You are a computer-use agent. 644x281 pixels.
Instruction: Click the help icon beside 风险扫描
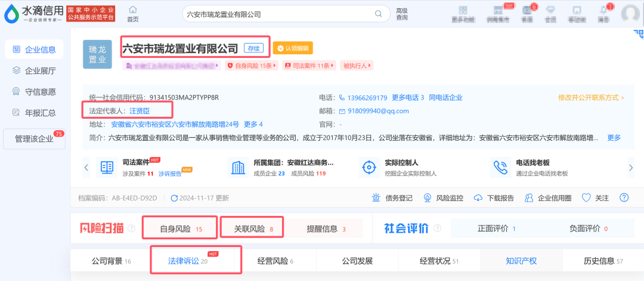[131, 228]
